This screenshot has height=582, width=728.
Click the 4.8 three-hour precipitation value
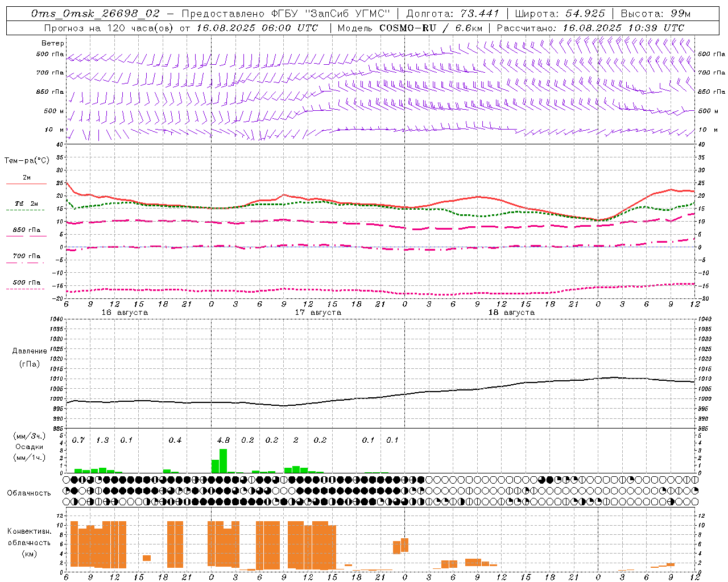pyautogui.click(x=224, y=440)
